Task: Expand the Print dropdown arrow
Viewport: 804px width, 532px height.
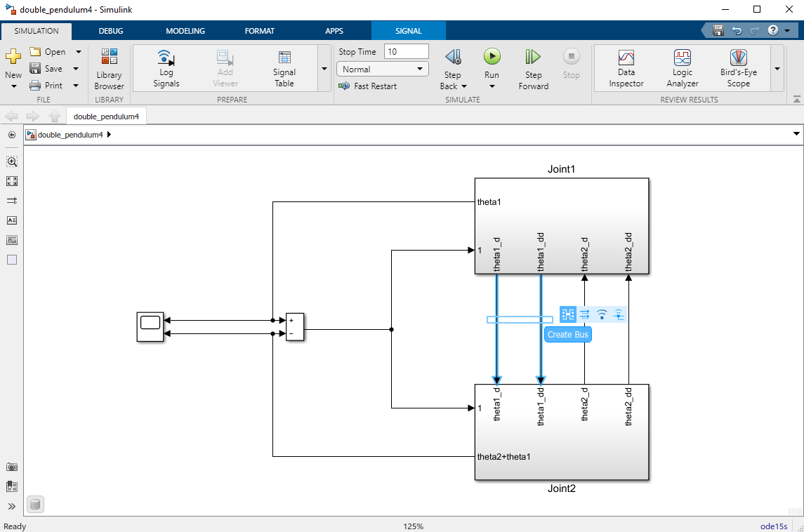Action: coord(76,86)
